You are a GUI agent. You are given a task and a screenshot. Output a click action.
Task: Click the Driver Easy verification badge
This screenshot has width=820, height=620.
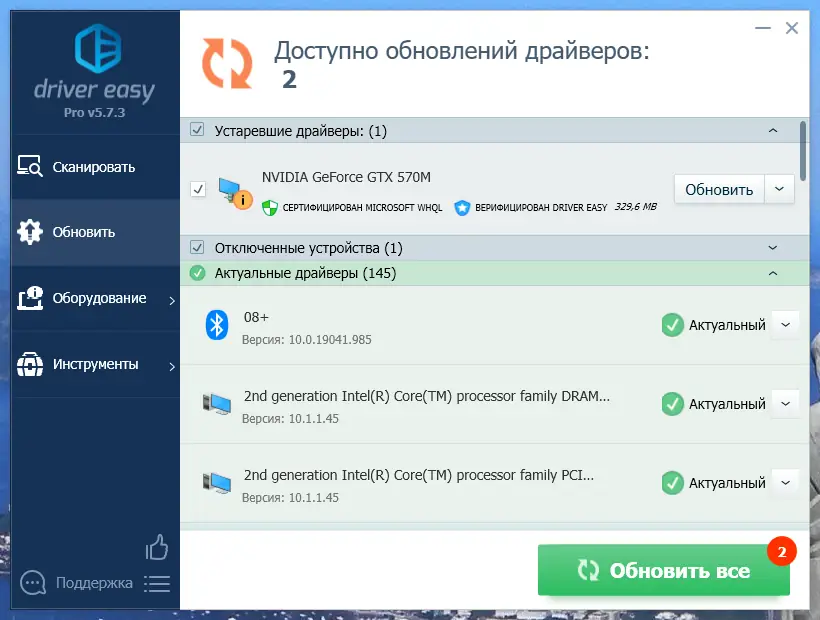pyautogui.click(x=461, y=208)
